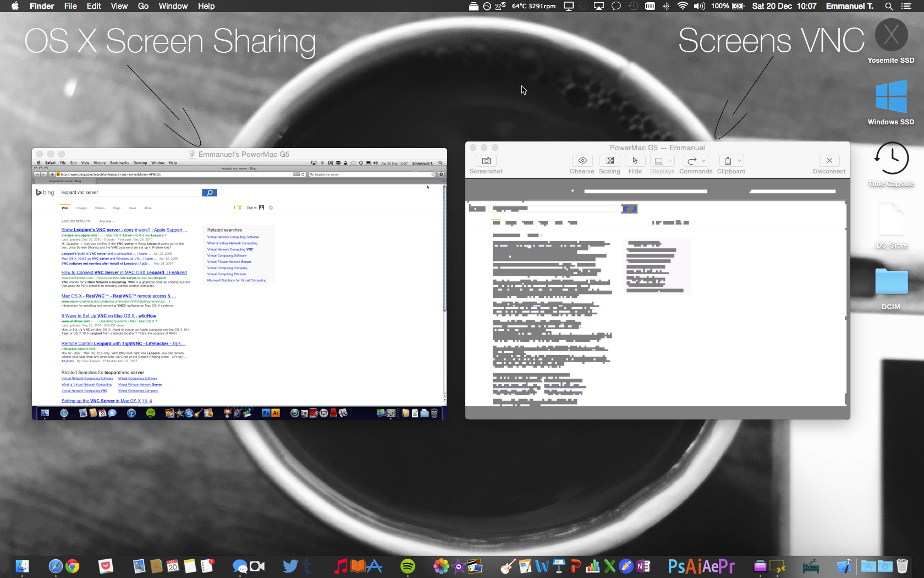
Task: Launch Illustrator from the Dock
Action: click(693, 566)
